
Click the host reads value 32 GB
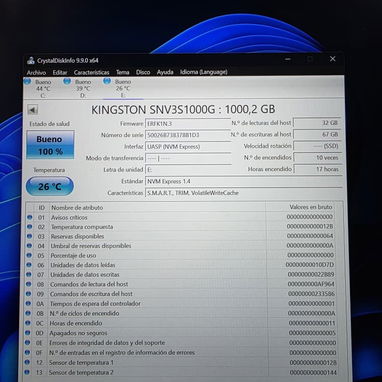(x=317, y=123)
